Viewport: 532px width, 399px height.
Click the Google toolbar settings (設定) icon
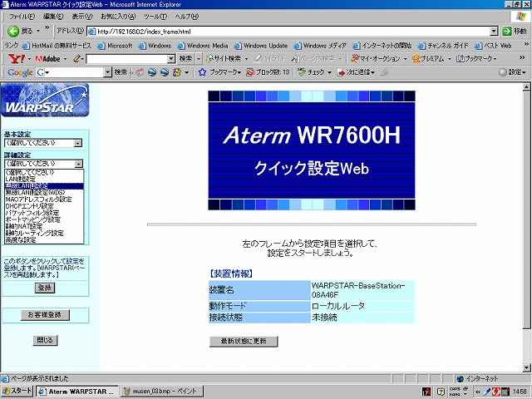tap(502, 72)
